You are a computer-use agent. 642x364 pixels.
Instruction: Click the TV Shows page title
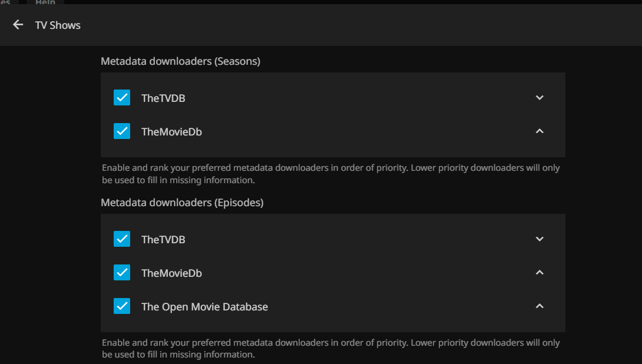point(58,25)
